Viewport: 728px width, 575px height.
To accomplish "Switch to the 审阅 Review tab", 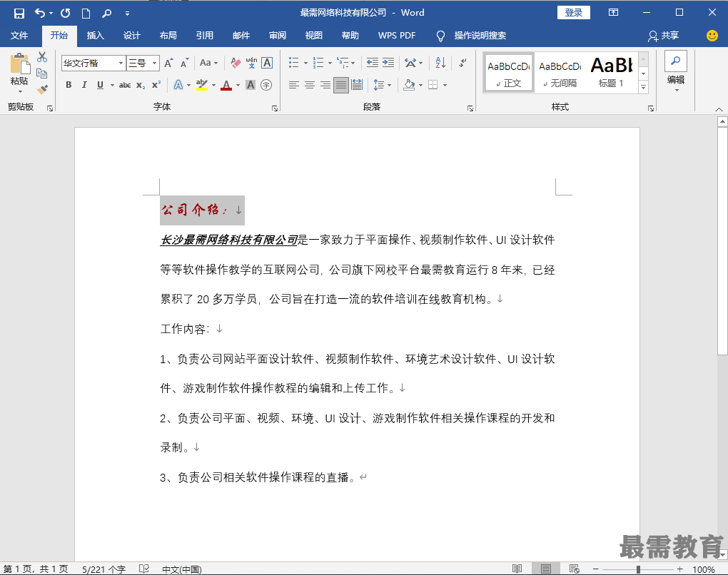I will click(278, 36).
